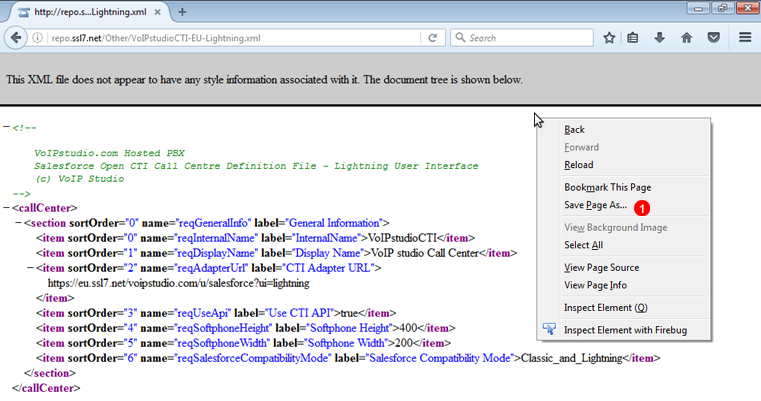This screenshot has height=401, width=761.
Task: Open the hamburger menu
Action: (745, 37)
